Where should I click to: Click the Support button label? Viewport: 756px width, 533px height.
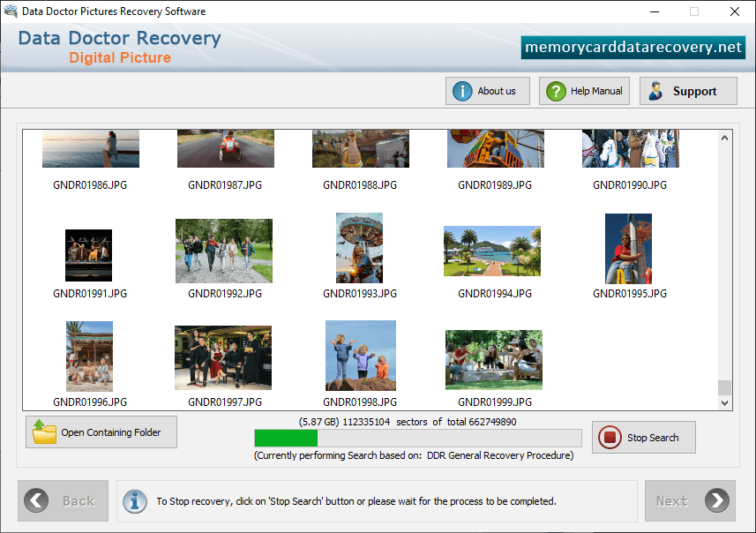point(694,91)
